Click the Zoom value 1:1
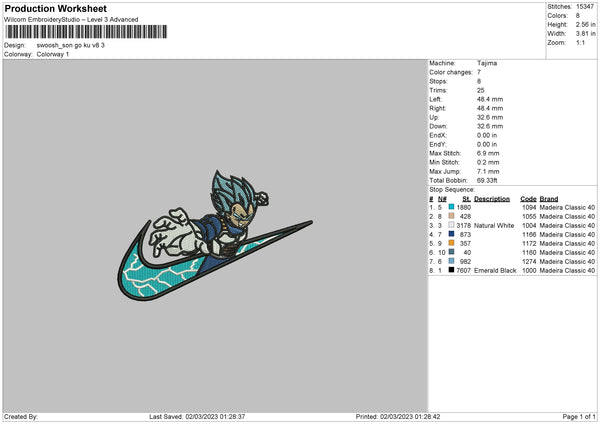The image size is (600, 424). pyautogui.click(x=580, y=43)
